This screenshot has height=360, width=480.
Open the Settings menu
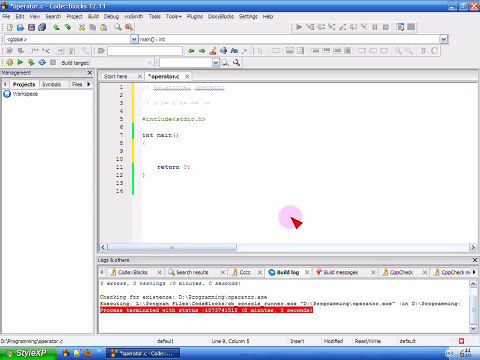pyautogui.click(x=248, y=16)
